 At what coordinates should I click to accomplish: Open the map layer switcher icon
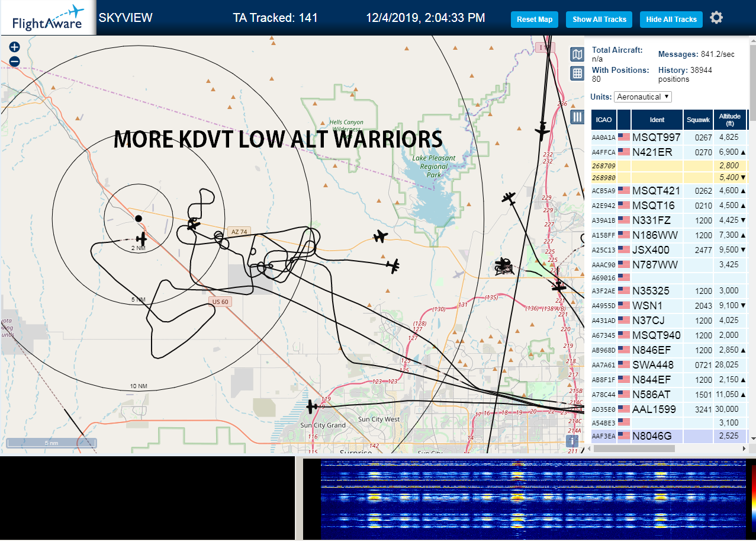pyautogui.click(x=577, y=55)
